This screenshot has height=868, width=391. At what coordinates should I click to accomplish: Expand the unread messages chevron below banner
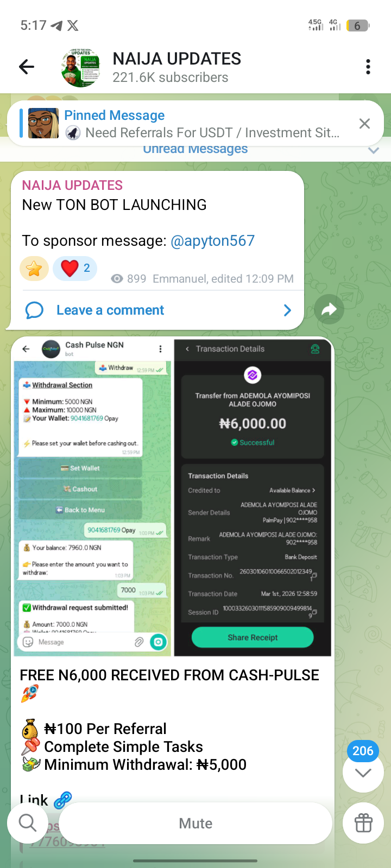[x=373, y=150]
